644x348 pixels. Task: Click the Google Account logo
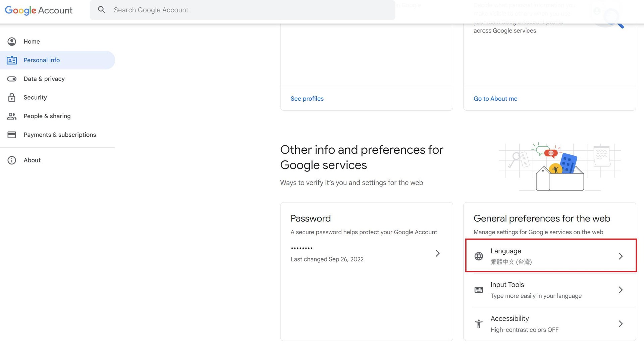click(39, 10)
